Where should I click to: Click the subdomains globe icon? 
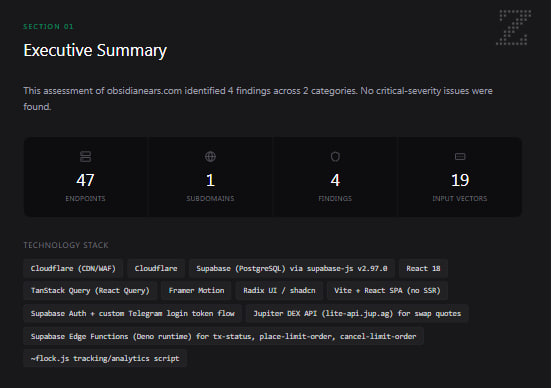coord(210,156)
